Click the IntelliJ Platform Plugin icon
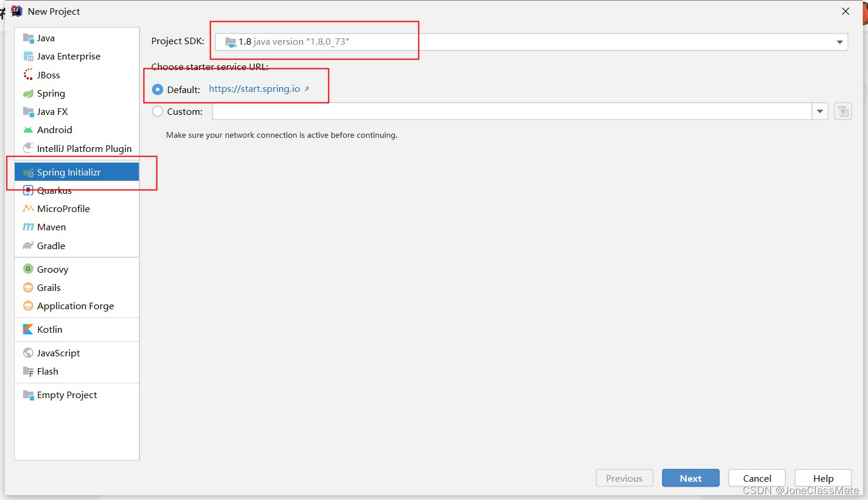Screen dimensions: 868x500 28,148
